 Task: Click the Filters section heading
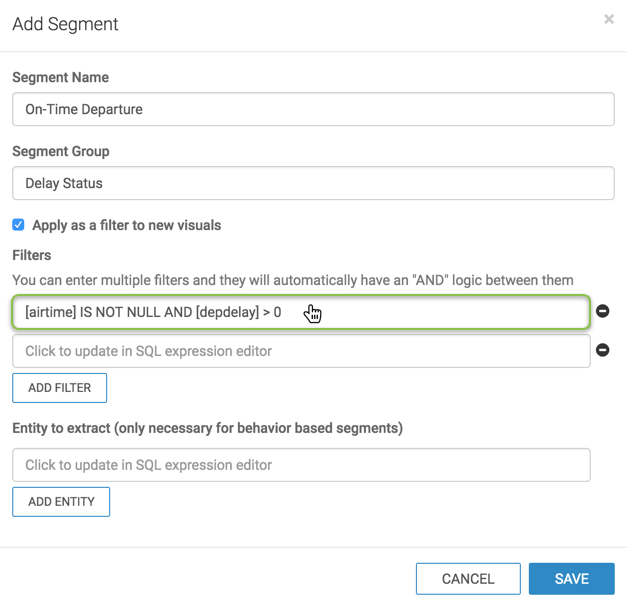[x=32, y=255]
